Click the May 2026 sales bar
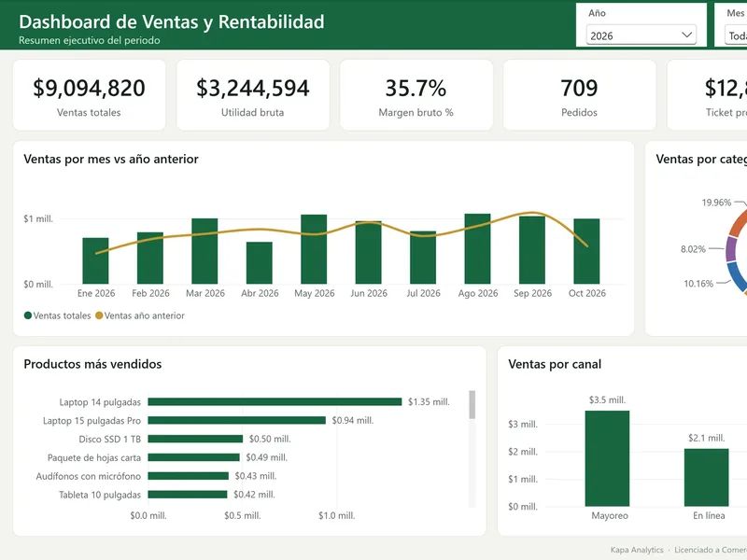The height and width of the screenshot is (560, 747). point(314,249)
